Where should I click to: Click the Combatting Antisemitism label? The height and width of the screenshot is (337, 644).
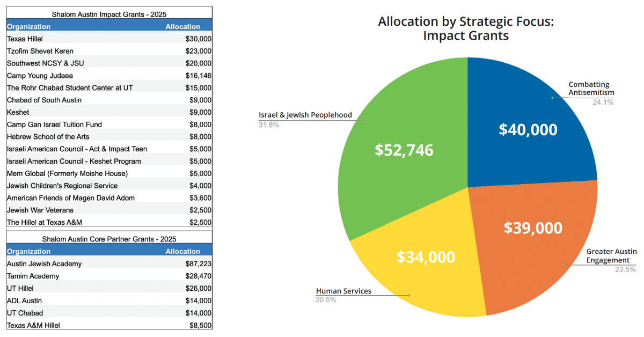(x=591, y=89)
